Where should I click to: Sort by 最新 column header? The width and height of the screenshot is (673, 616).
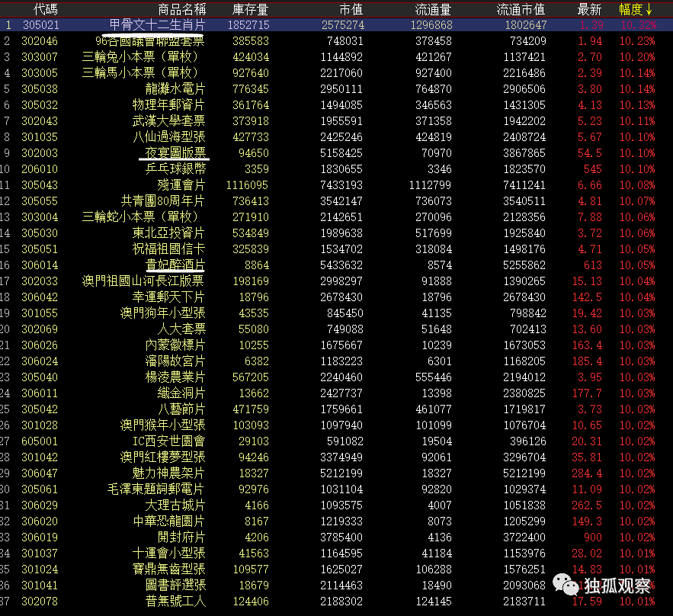[589, 9]
